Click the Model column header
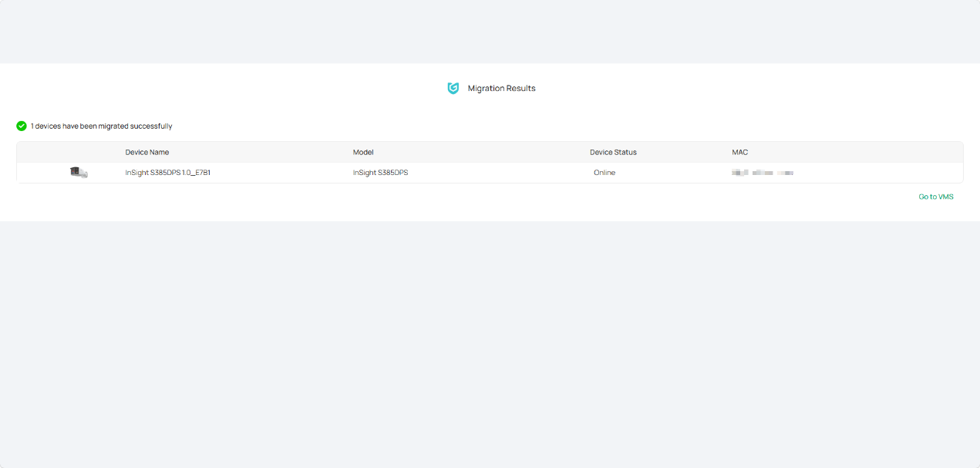 pyautogui.click(x=363, y=152)
